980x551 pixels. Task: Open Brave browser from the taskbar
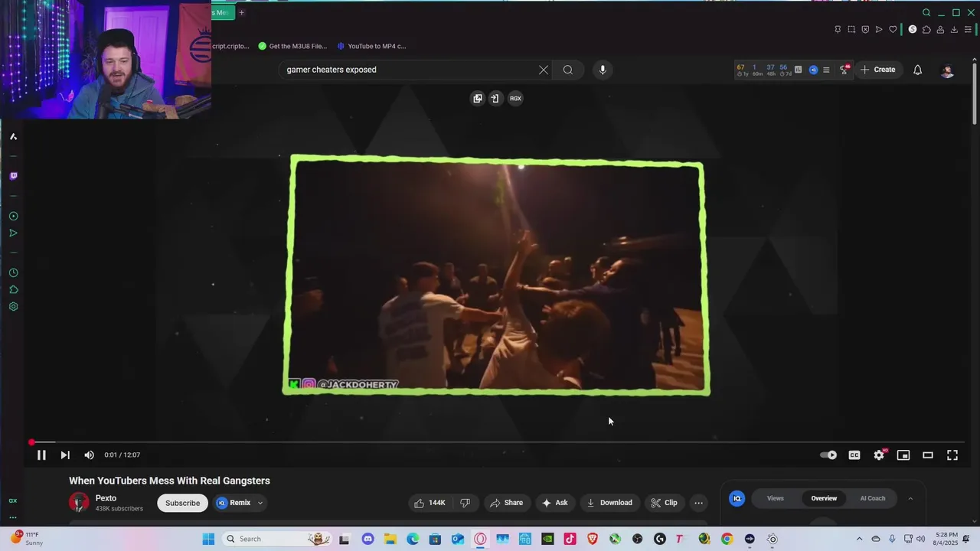tap(593, 539)
